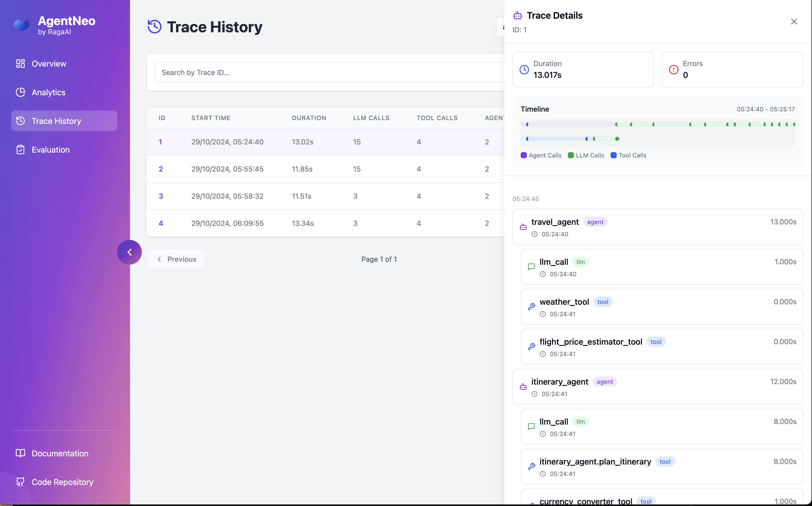Click the 05:24:40 - 05:25:17 timeline range
The width and height of the screenshot is (812, 506).
765,109
